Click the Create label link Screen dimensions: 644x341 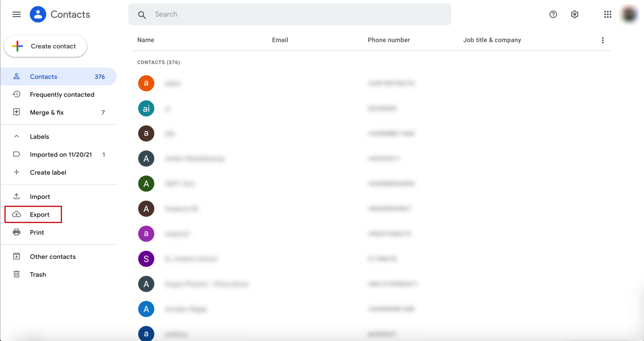(x=48, y=172)
